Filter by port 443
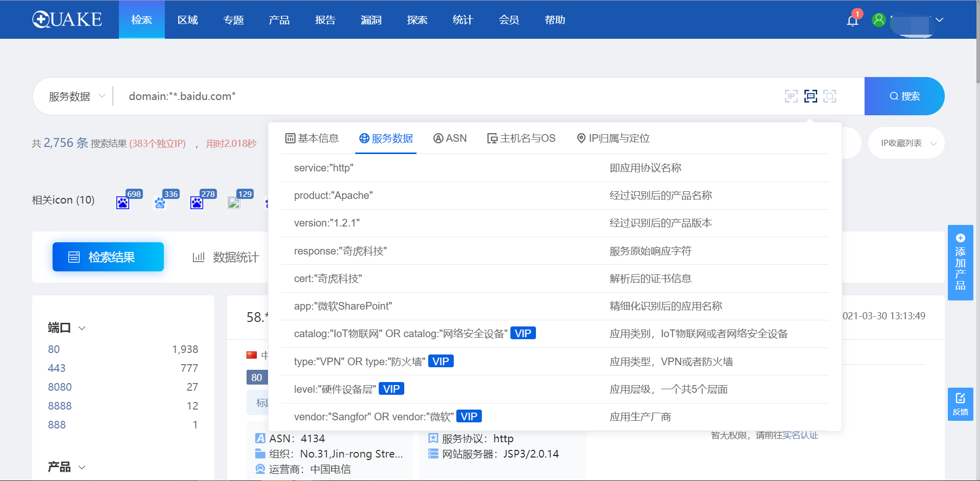 (57, 368)
